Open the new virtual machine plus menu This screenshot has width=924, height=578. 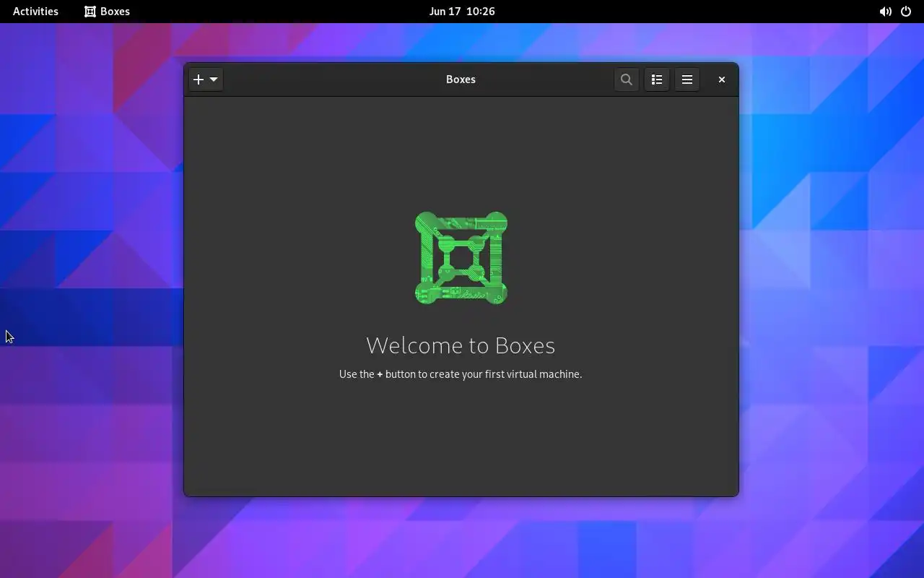click(206, 79)
